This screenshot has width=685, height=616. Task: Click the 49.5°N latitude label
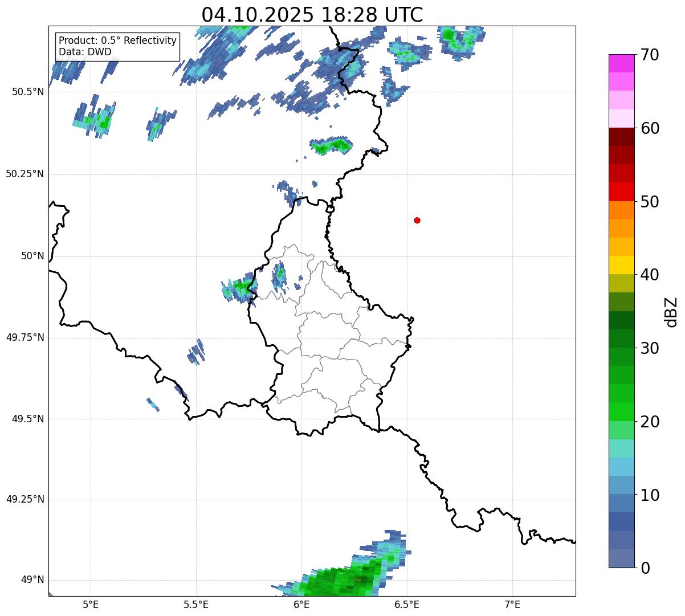tap(28, 419)
